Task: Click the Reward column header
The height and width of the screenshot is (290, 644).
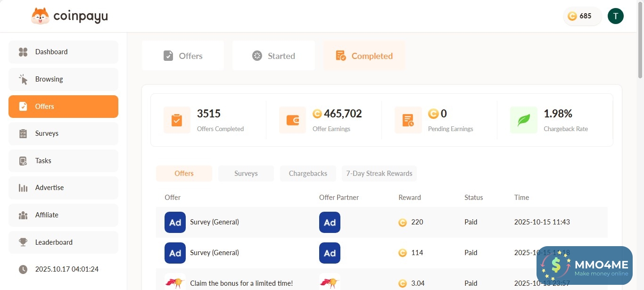Action: point(410,198)
